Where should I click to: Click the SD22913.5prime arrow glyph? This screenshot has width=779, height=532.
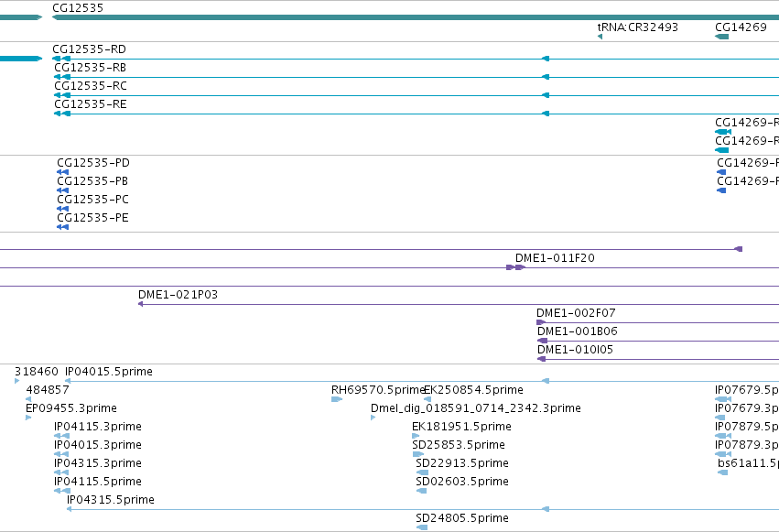(x=422, y=473)
